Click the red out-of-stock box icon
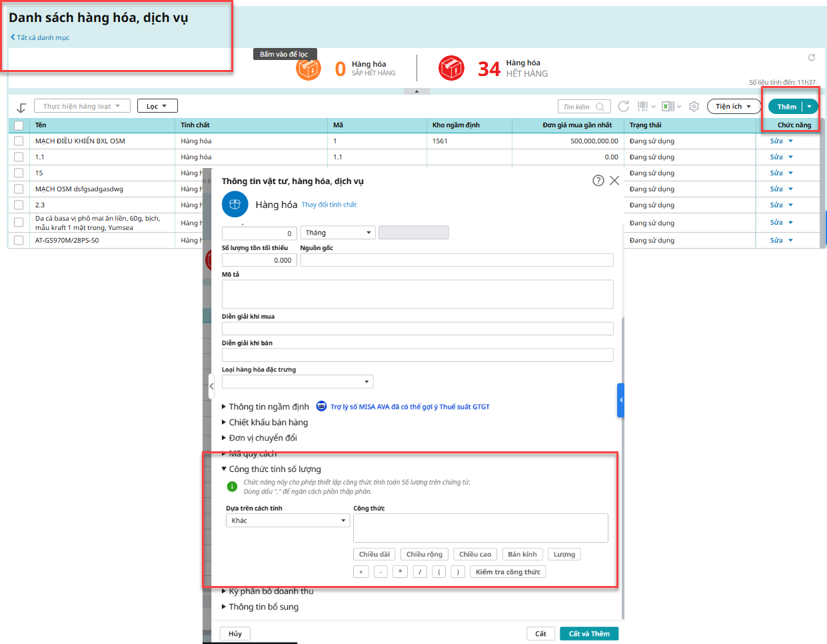Screen dimensions: 827x644 tap(451, 68)
